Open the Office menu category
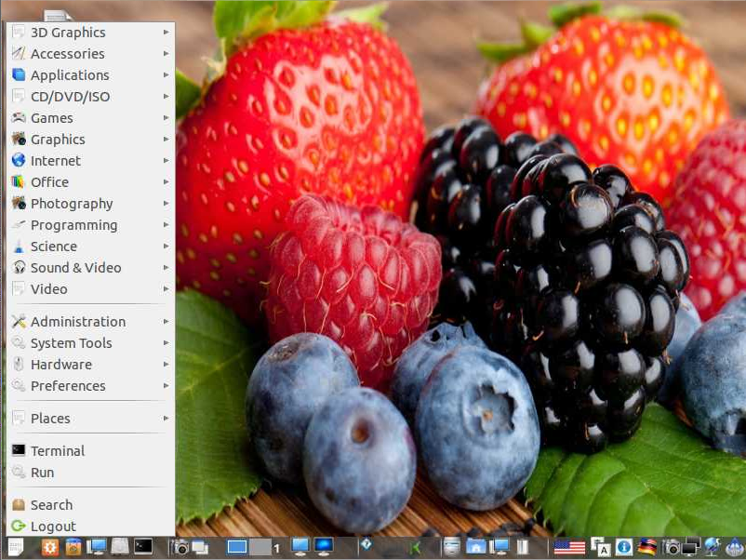The image size is (746, 560). point(90,181)
